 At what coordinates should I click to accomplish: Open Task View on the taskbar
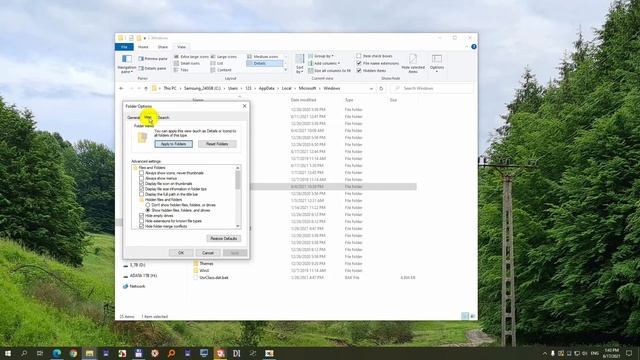coord(40,353)
